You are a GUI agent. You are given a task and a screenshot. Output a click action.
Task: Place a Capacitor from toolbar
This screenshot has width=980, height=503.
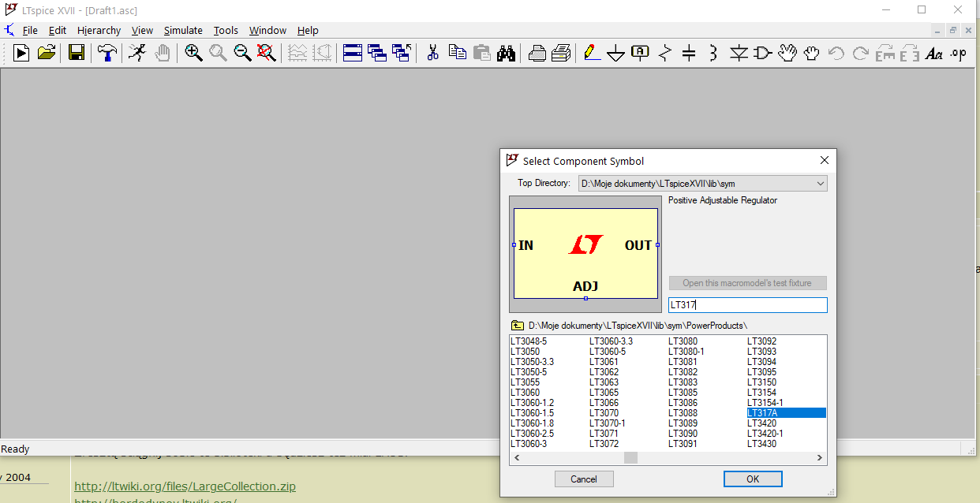[689, 53]
